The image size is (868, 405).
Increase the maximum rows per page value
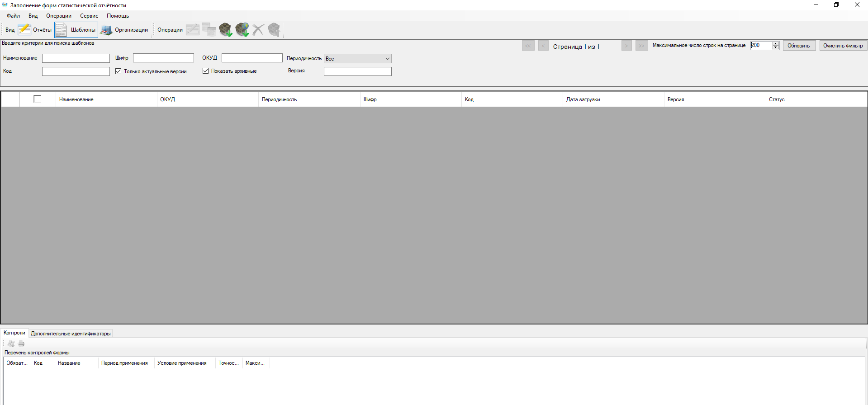776,43
